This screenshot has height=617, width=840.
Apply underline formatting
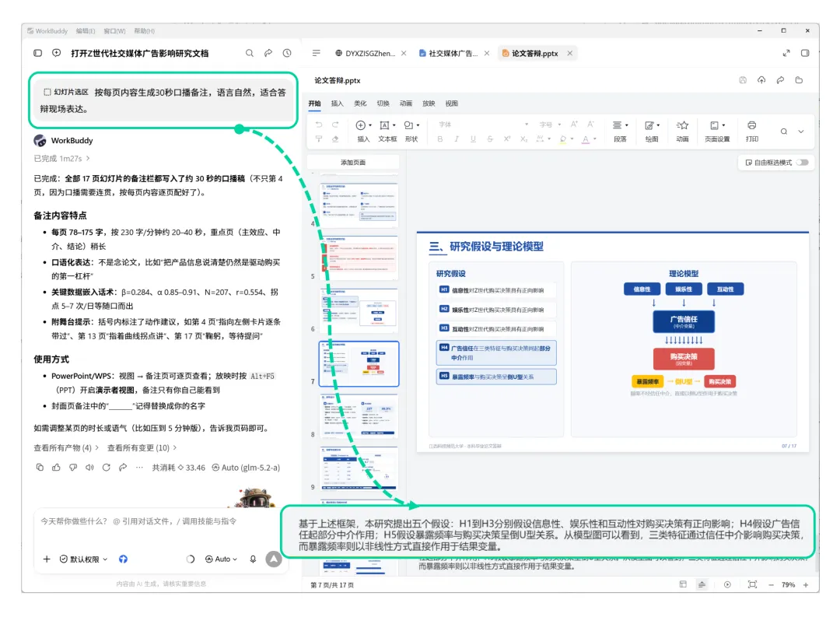[473, 138]
